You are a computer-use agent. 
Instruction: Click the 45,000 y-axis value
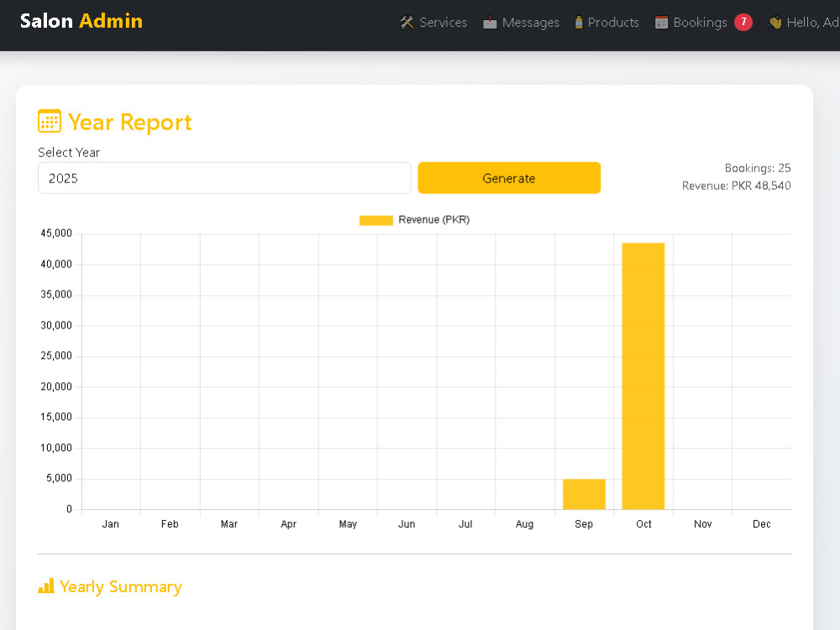click(x=56, y=233)
